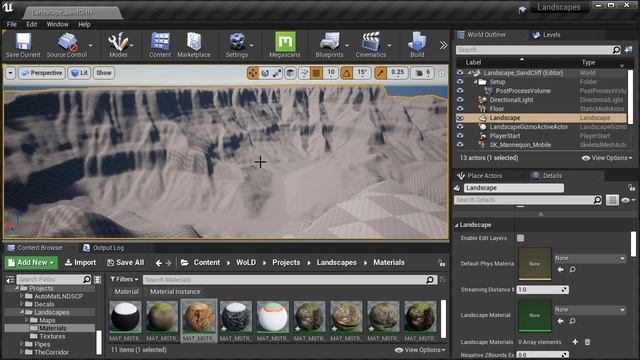Select the Textures folder in tree
The image size is (640, 360).
[x=52, y=336]
